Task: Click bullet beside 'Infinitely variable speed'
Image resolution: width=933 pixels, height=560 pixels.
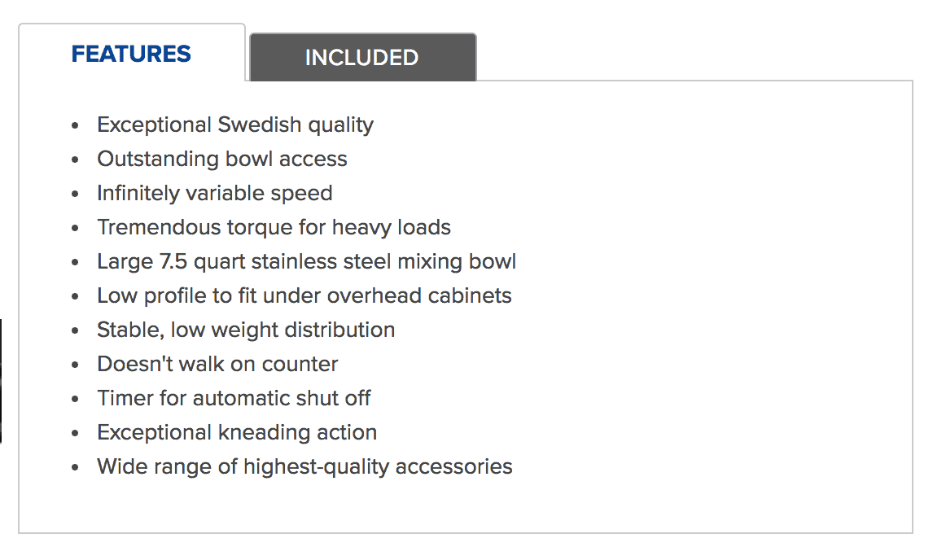Action: tap(75, 194)
